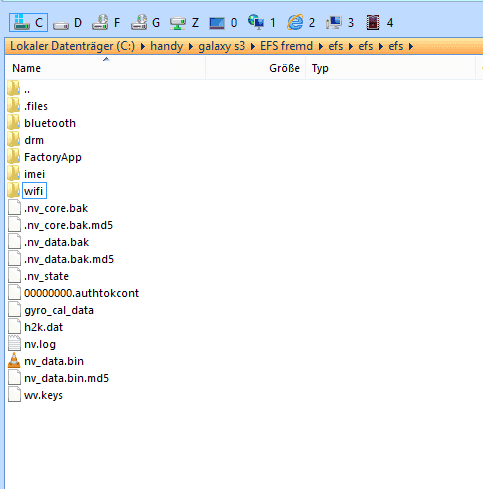Switch to drive D
Viewport: 483px width, 489px height.
point(67,23)
